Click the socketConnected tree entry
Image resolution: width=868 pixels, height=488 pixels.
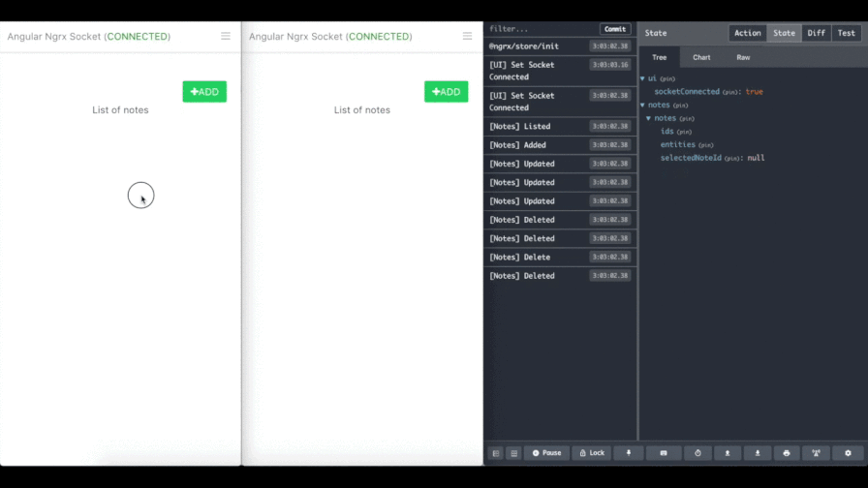pos(687,92)
